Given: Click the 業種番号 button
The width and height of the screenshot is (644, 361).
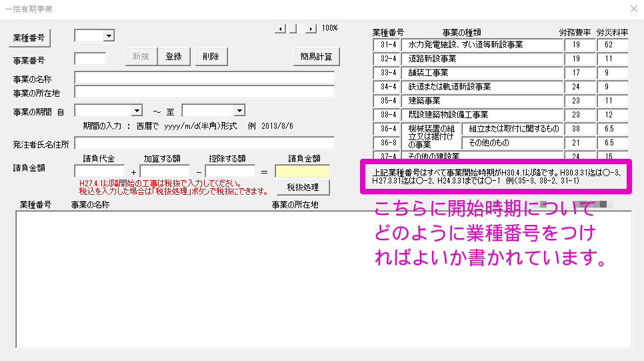Looking at the screenshot, I should coord(29,38).
